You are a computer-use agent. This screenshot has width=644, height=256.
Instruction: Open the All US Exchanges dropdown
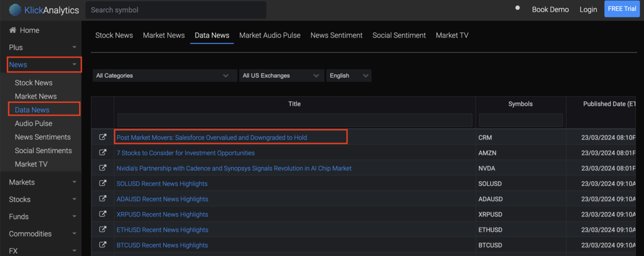coord(281,75)
